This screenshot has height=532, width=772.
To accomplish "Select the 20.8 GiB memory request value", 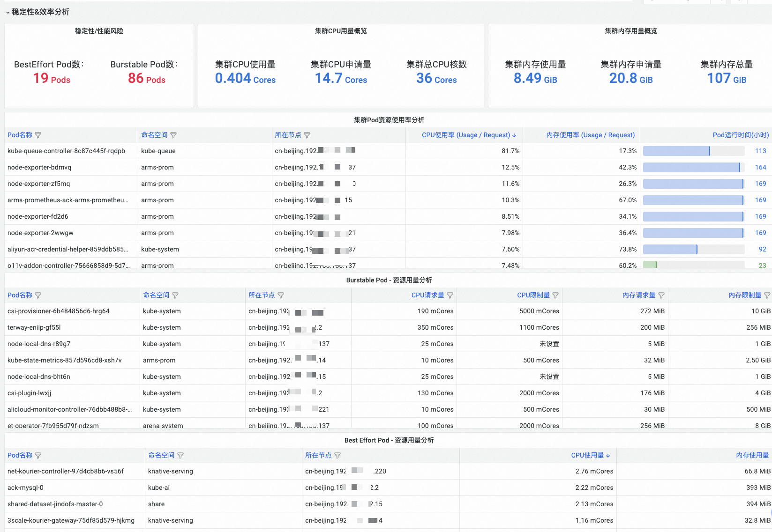I will pyautogui.click(x=631, y=78).
